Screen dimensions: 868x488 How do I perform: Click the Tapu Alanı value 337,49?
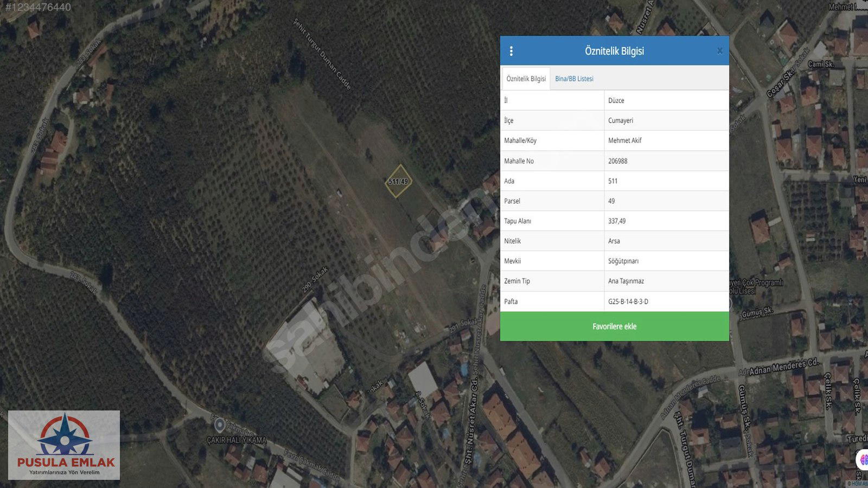point(617,221)
